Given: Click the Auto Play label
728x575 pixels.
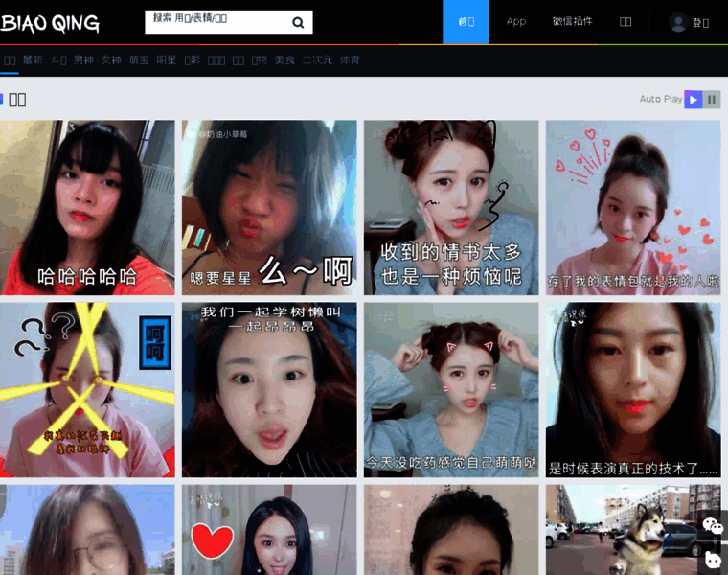Looking at the screenshot, I should point(661,99).
